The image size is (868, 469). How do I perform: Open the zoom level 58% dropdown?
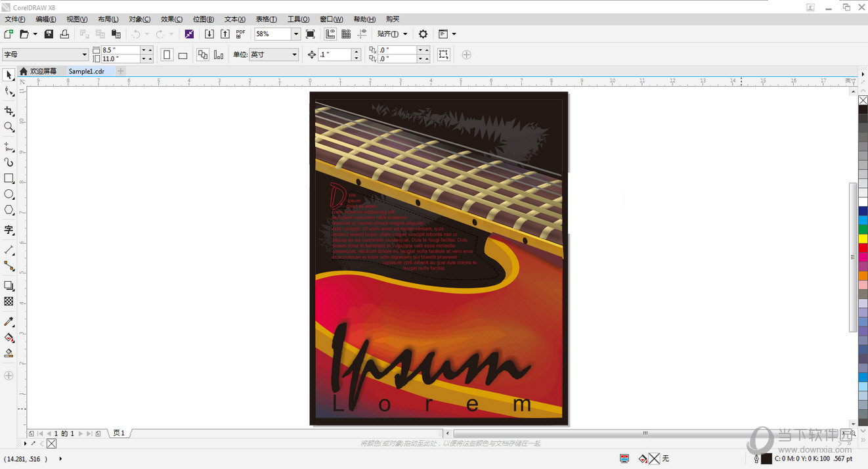(x=296, y=33)
